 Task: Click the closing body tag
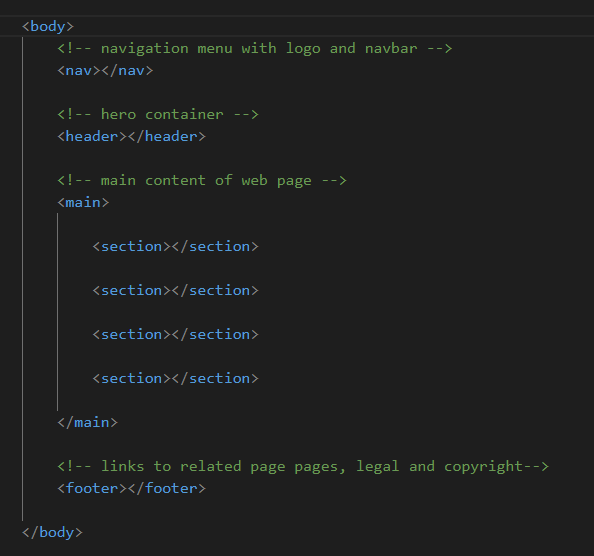(x=52, y=532)
